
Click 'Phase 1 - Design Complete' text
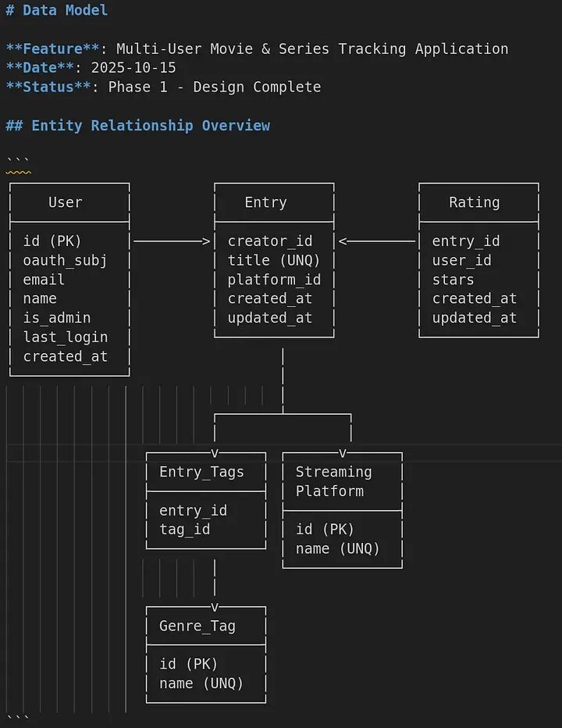(x=215, y=87)
